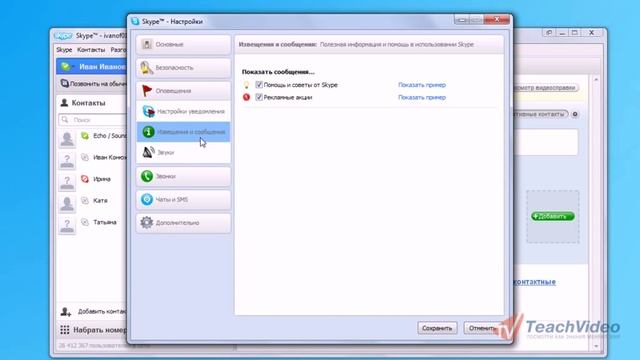Click the main window scrollbar down arrow
Viewport: 640px width, 360px height.
pyautogui.click(x=596, y=346)
